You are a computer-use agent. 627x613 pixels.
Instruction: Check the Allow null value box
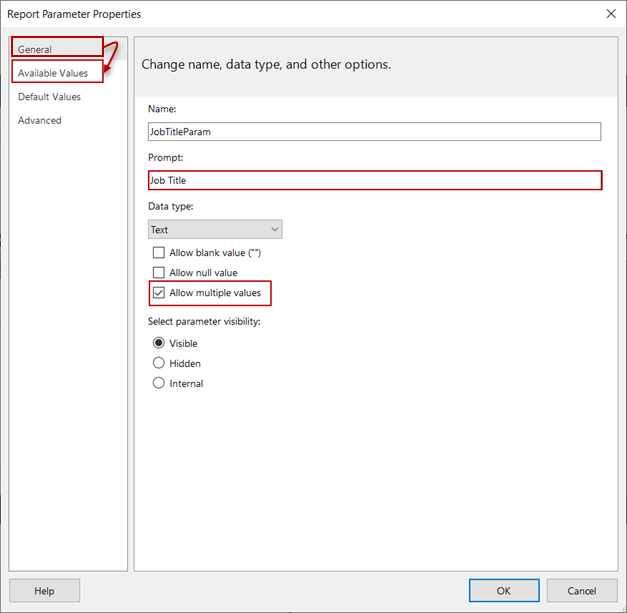tap(158, 273)
